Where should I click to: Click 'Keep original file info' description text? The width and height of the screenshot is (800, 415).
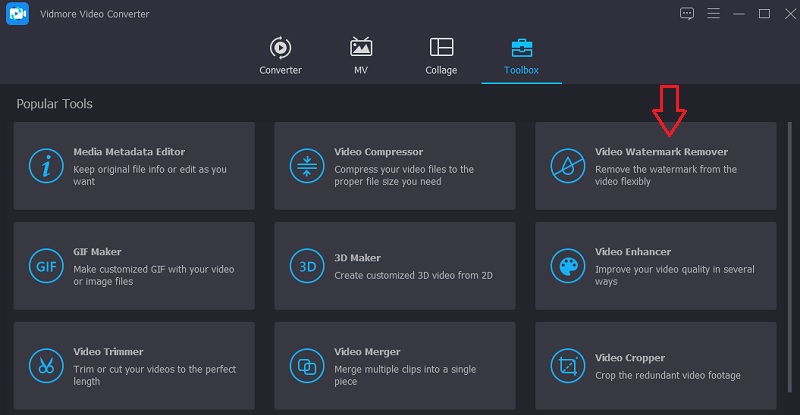149,175
